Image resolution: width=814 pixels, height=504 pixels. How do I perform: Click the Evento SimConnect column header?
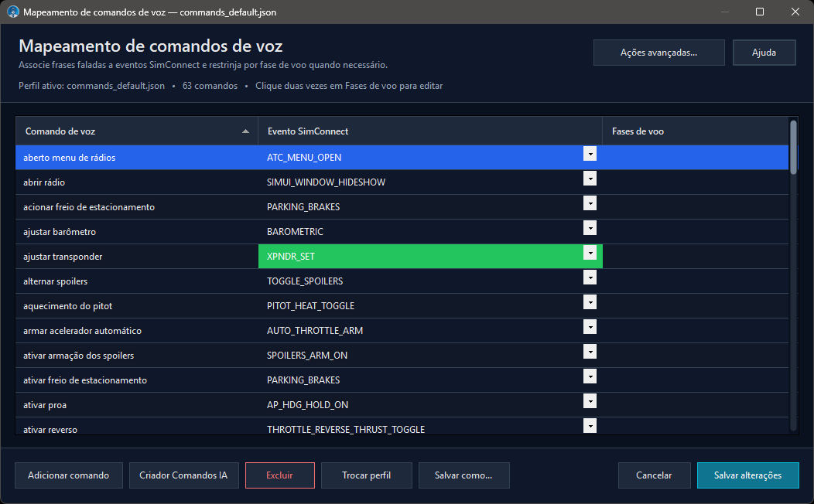[x=430, y=131]
